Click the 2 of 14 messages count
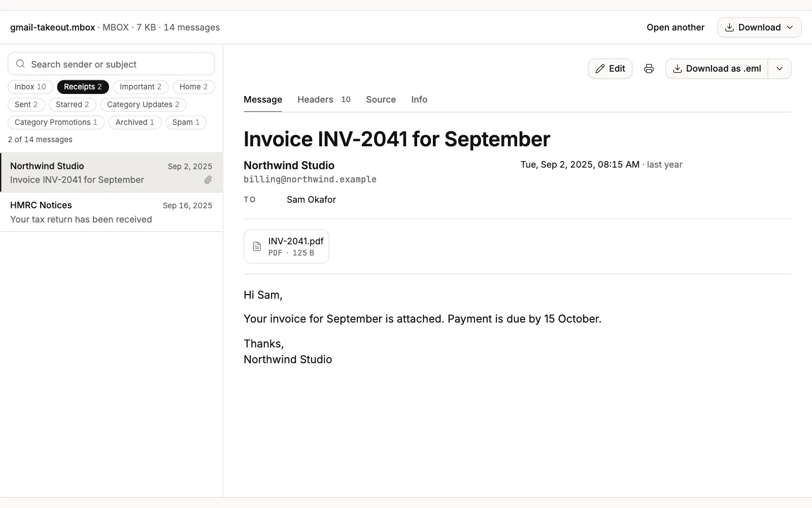The image size is (812, 508). tap(40, 140)
